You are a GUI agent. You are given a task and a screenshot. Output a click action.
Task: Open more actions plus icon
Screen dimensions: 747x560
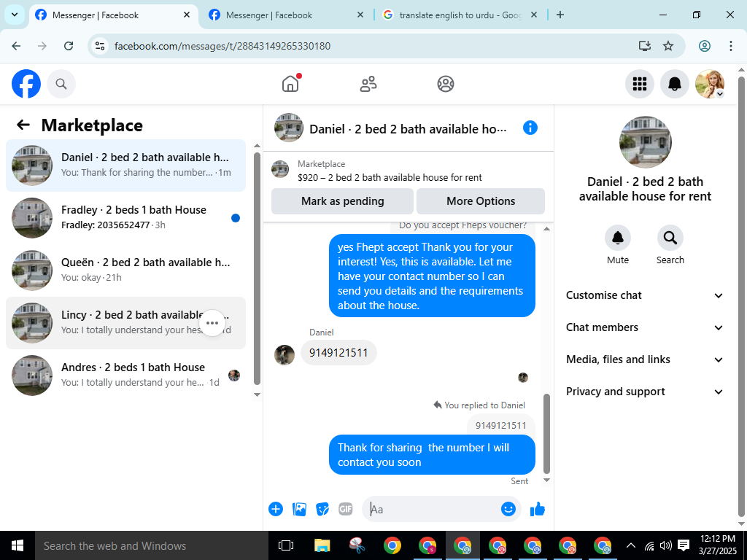coord(275,509)
